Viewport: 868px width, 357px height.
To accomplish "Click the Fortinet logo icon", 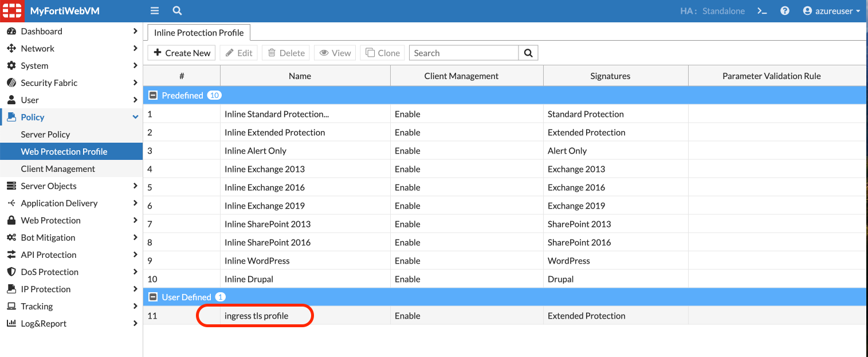I will coord(12,11).
